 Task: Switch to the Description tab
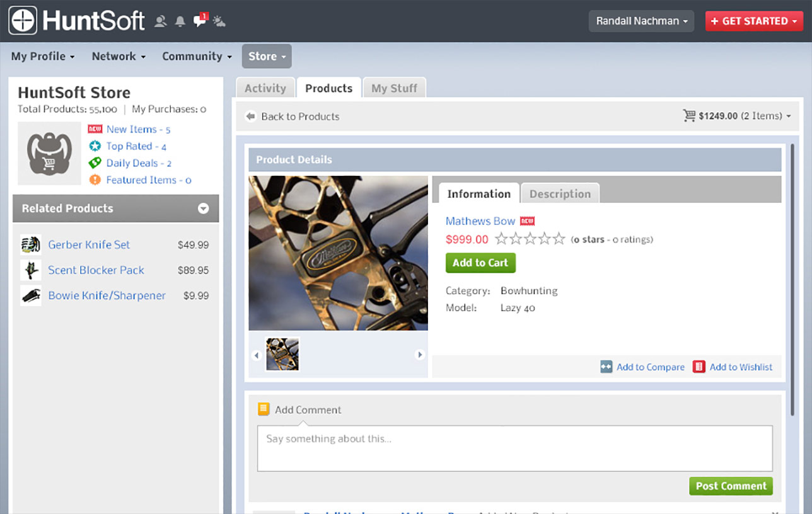pos(560,193)
